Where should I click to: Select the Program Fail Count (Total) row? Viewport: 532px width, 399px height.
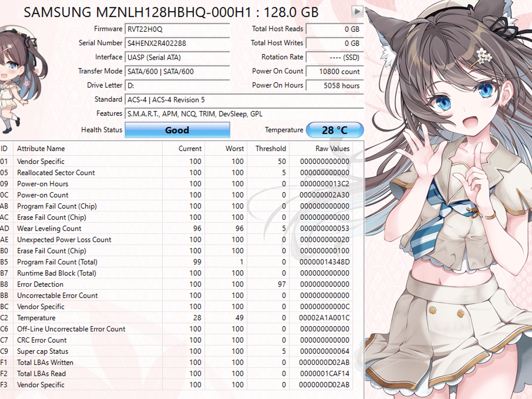coord(176,262)
